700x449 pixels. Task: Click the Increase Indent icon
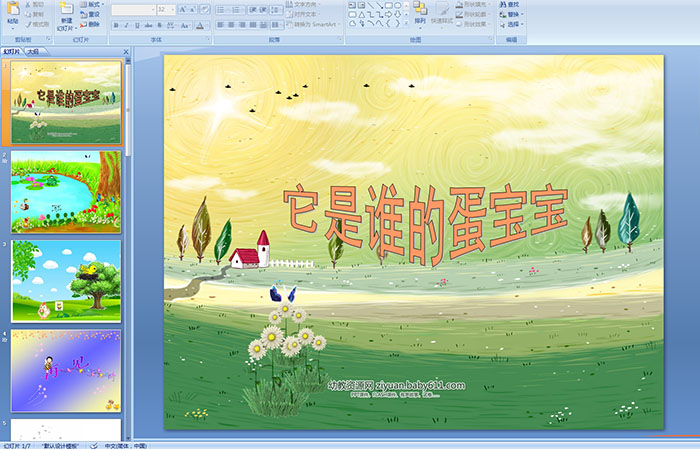(x=264, y=9)
